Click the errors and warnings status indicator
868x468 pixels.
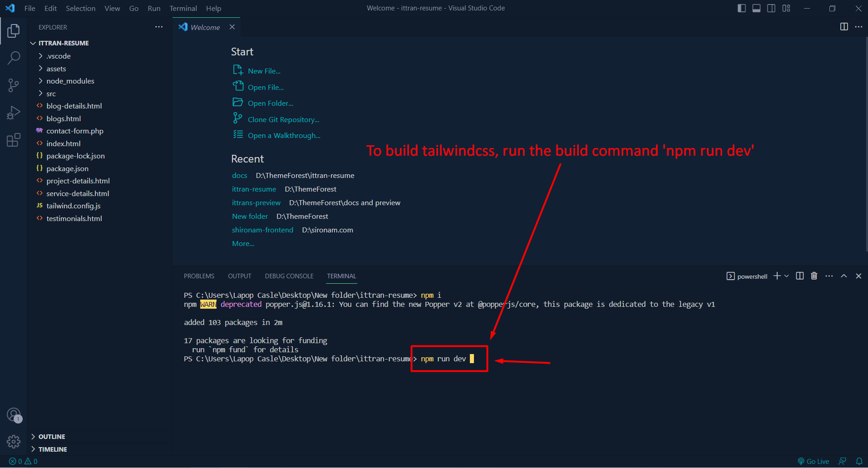tap(23, 461)
